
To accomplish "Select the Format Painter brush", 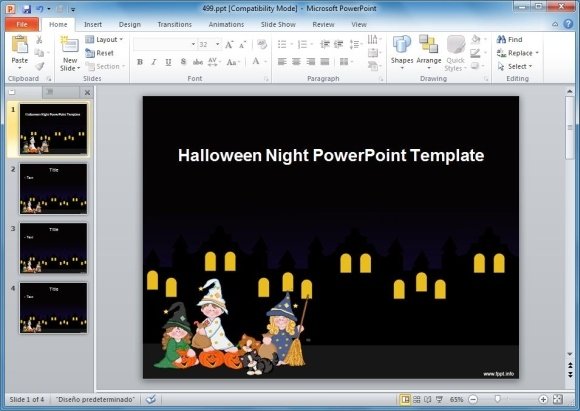I will tap(40, 66).
